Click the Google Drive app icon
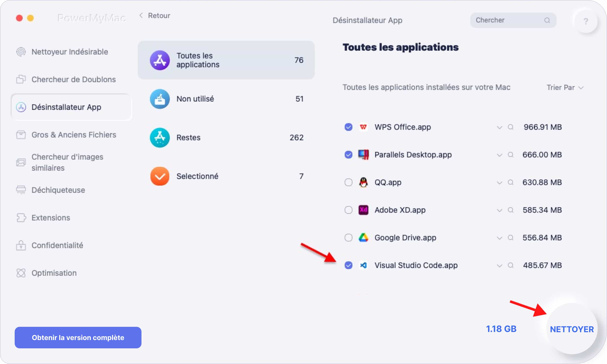 point(363,238)
